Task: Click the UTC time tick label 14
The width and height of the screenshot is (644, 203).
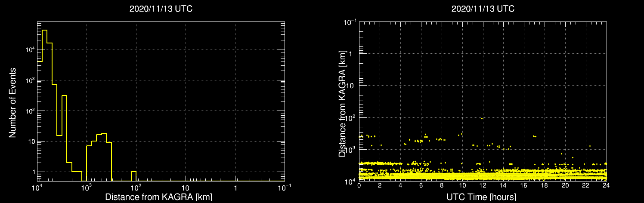Action: point(503,186)
